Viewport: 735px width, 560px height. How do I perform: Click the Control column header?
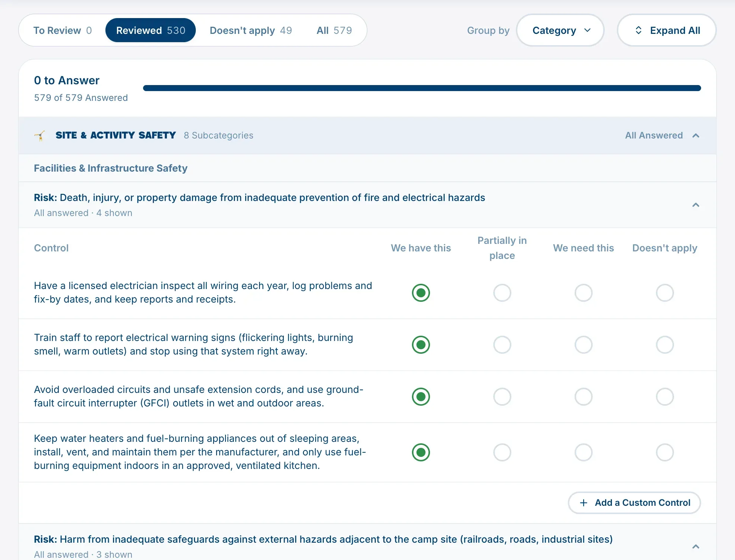(x=51, y=248)
